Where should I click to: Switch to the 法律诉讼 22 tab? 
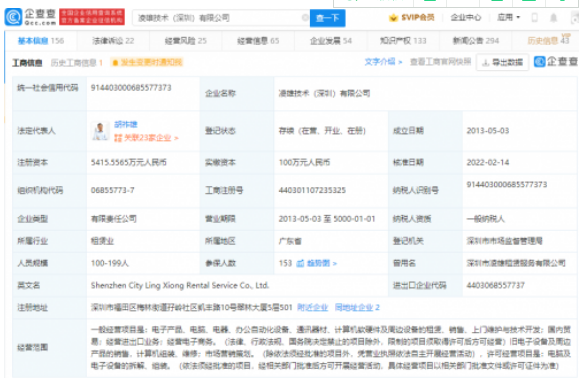click(113, 41)
